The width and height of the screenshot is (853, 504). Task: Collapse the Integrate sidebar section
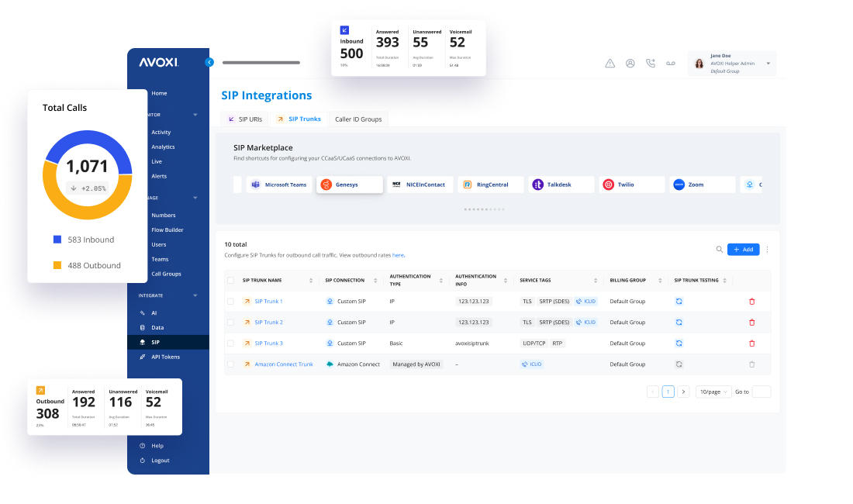click(195, 295)
